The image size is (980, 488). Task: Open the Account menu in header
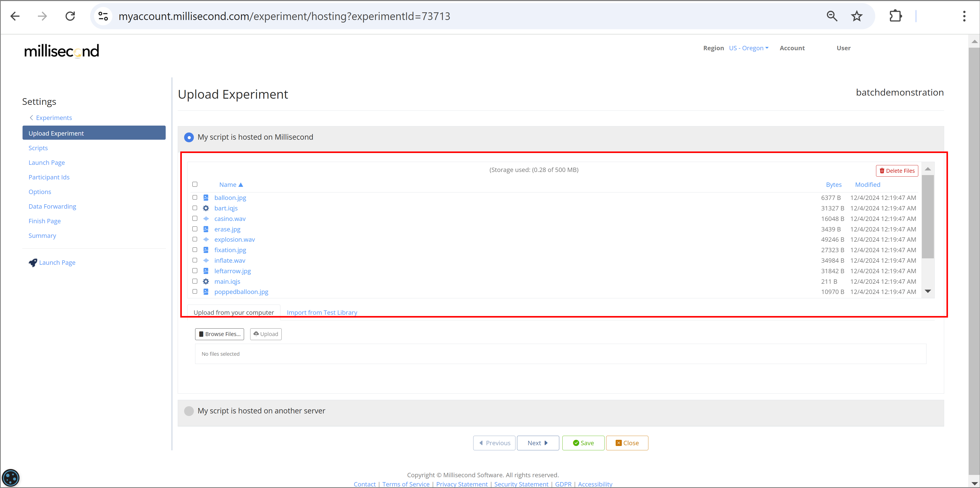(792, 48)
